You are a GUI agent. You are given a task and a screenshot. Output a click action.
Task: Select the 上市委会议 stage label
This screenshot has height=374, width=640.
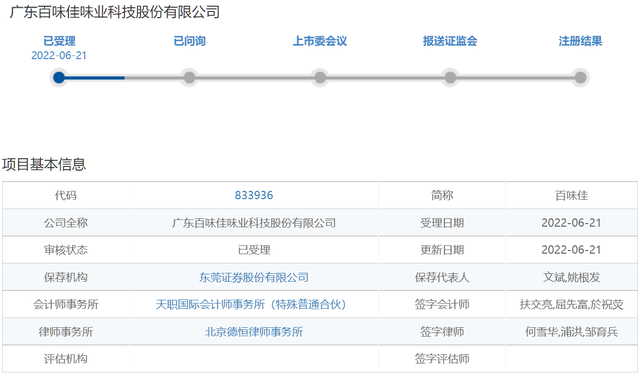tap(320, 41)
